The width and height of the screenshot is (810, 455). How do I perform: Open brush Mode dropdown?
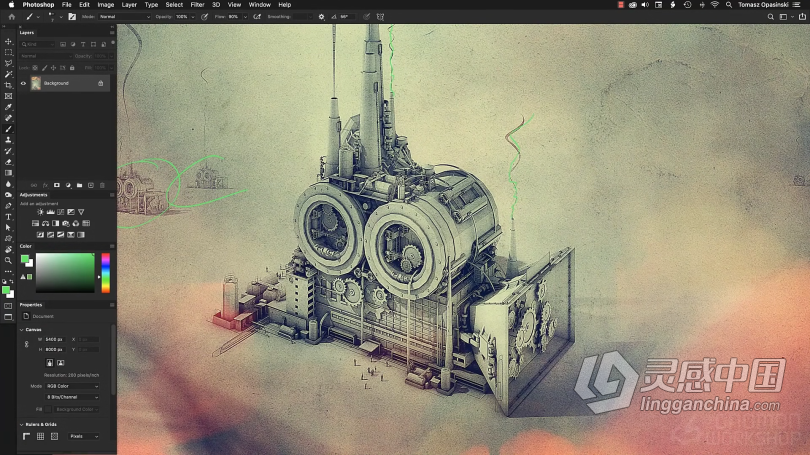point(124,17)
